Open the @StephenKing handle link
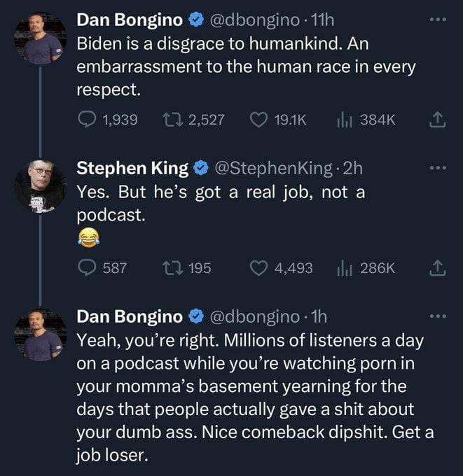Viewport: 463px width, 476px height. click(x=273, y=168)
